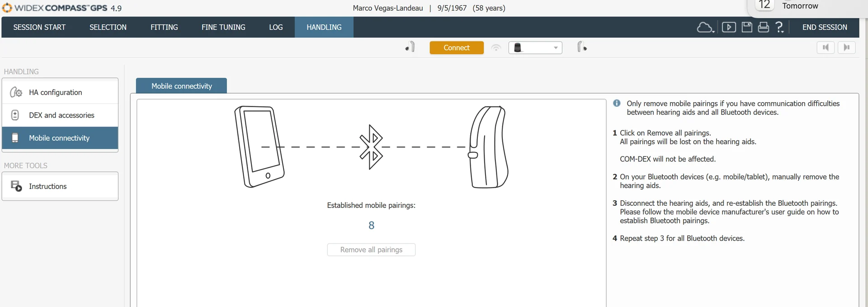Open Instructions under More Tools
868x307 pixels.
(60, 186)
